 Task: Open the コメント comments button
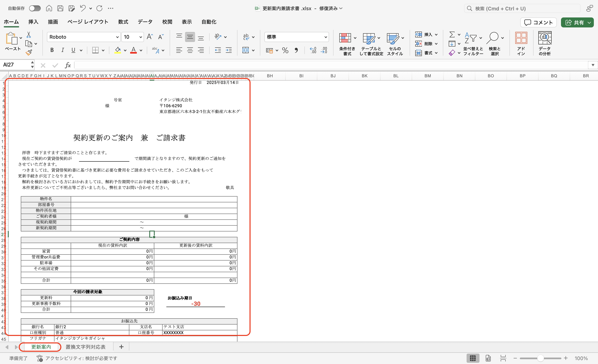coord(539,23)
